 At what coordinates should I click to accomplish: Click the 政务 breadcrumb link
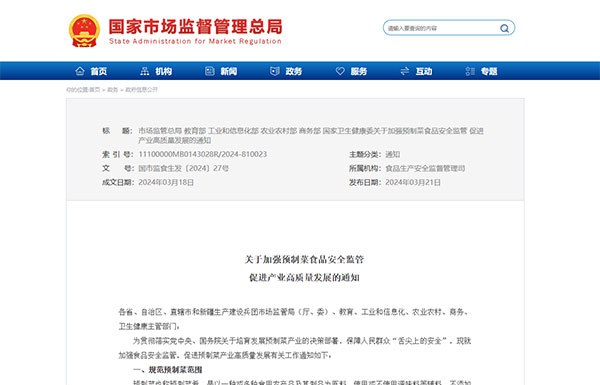click(112, 90)
